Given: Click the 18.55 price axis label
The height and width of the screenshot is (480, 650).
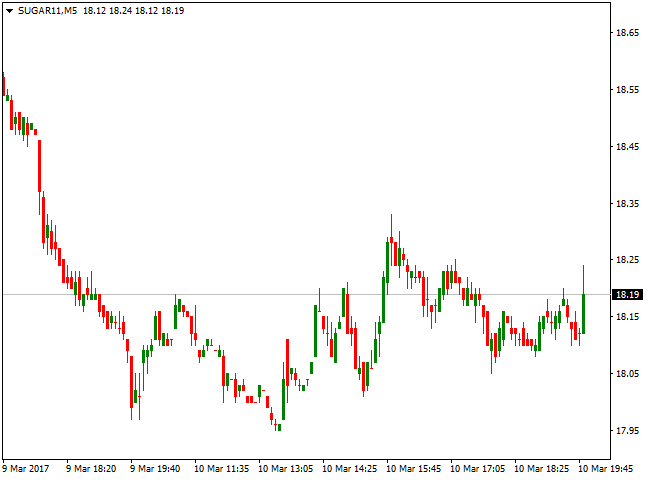Looking at the screenshot, I should tap(628, 90).
